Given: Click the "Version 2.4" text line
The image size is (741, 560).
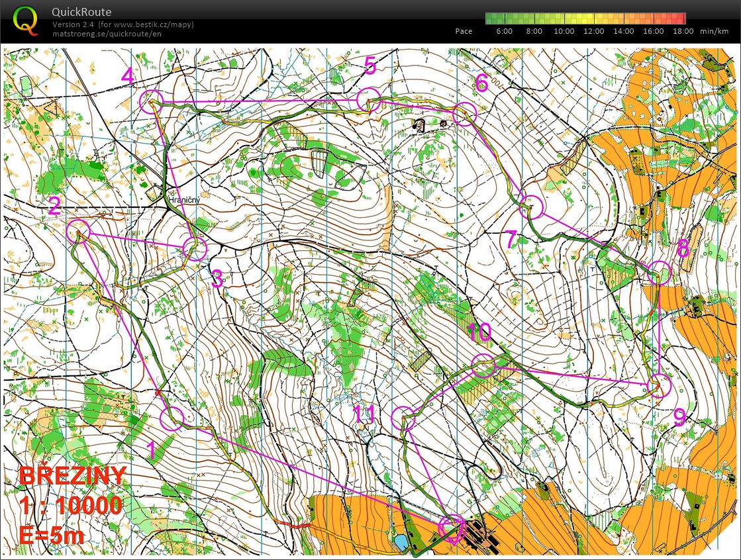Looking at the screenshot, I should tap(123, 24).
